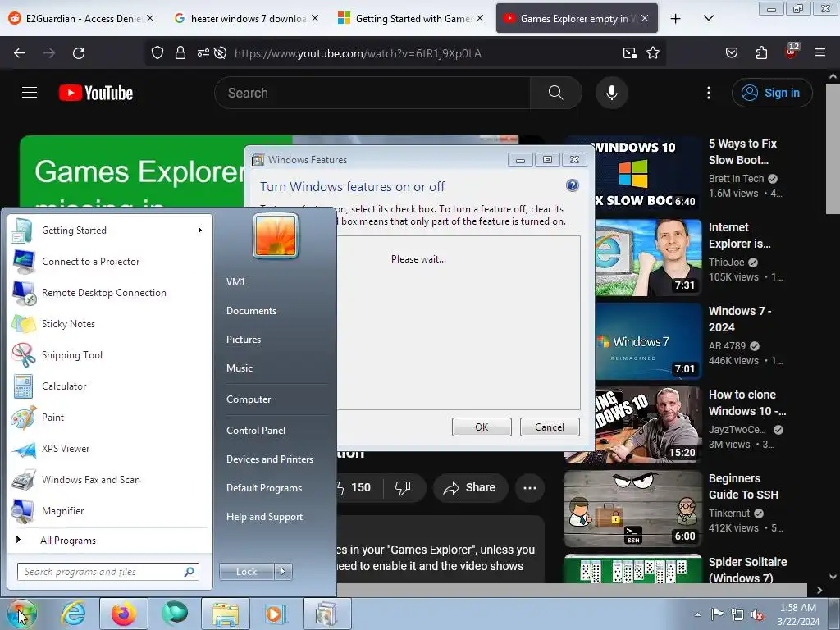Image resolution: width=840 pixels, height=630 pixels.
Task: Open Calculator from start menu
Action: coord(110,386)
